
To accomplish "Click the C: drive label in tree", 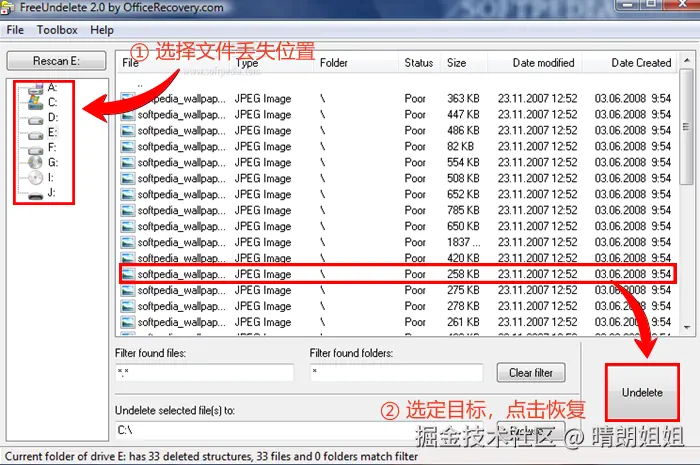I will pyautogui.click(x=52, y=103).
